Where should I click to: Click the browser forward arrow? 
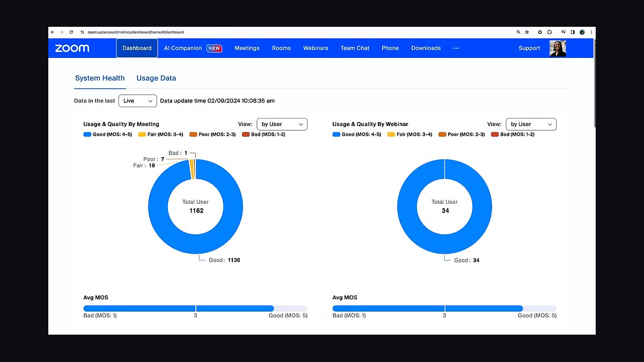tap(62, 32)
